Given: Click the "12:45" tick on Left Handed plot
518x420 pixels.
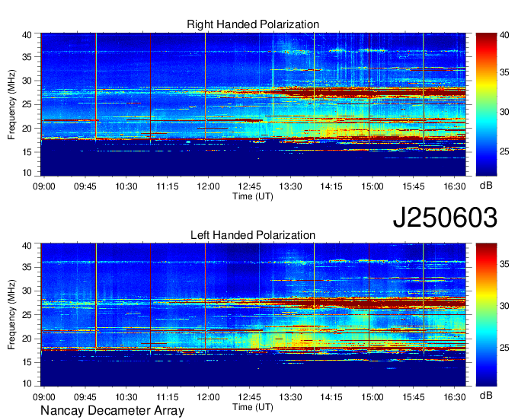Looking at the screenshot, I should click(x=249, y=397).
